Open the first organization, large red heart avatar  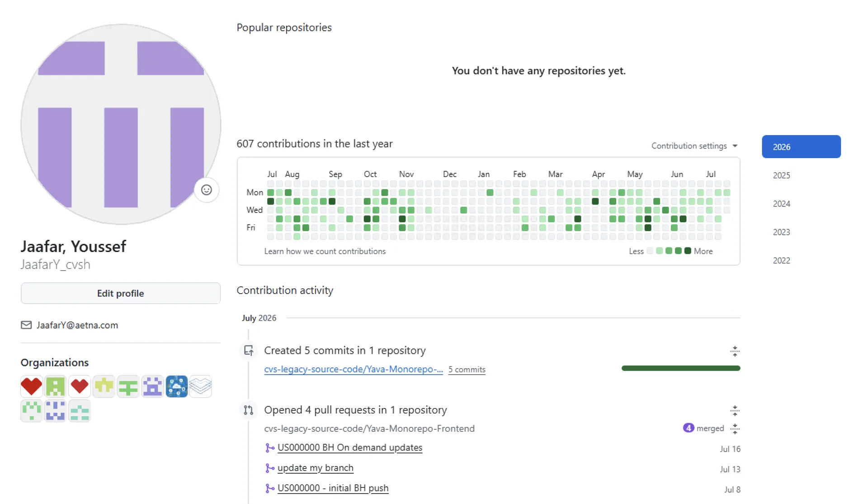click(x=31, y=386)
